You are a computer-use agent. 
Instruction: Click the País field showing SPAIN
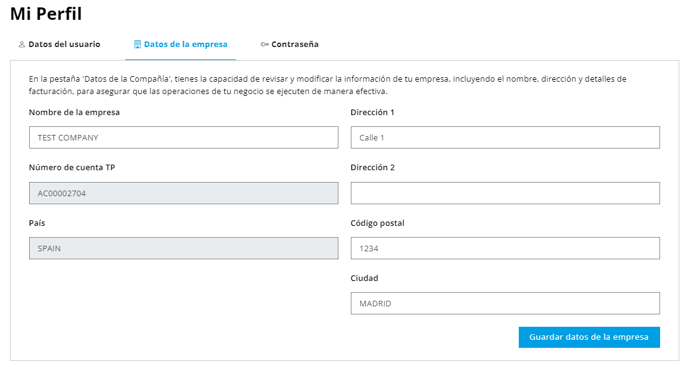[x=183, y=248]
